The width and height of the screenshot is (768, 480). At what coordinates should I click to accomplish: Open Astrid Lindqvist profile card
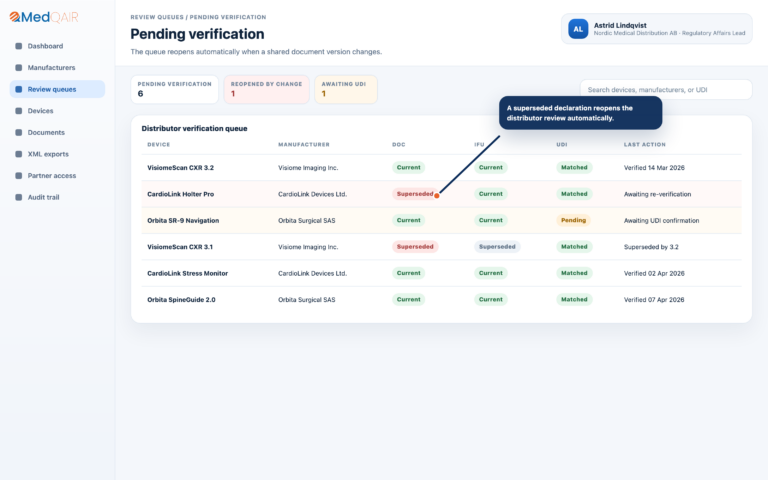[x=657, y=29]
